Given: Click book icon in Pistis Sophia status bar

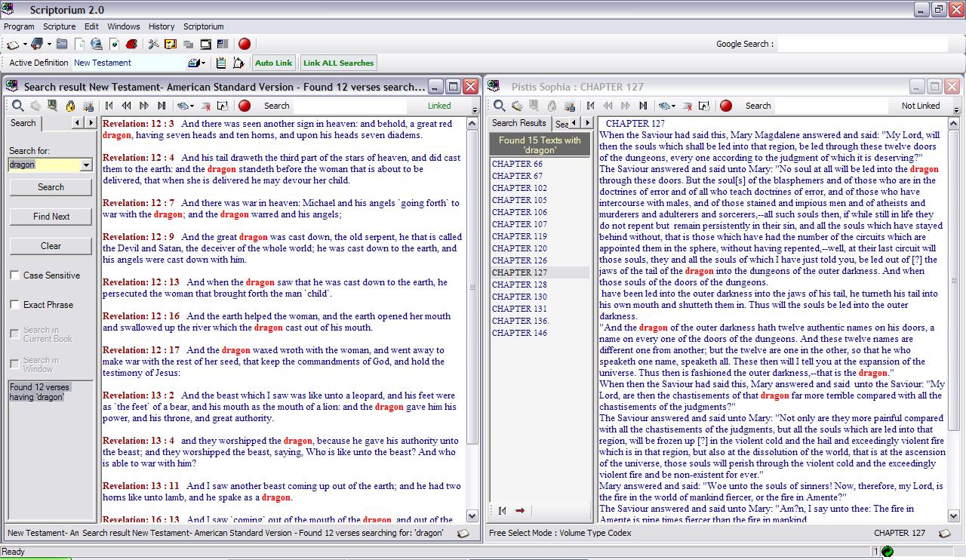Looking at the screenshot, I should click(x=944, y=533).
